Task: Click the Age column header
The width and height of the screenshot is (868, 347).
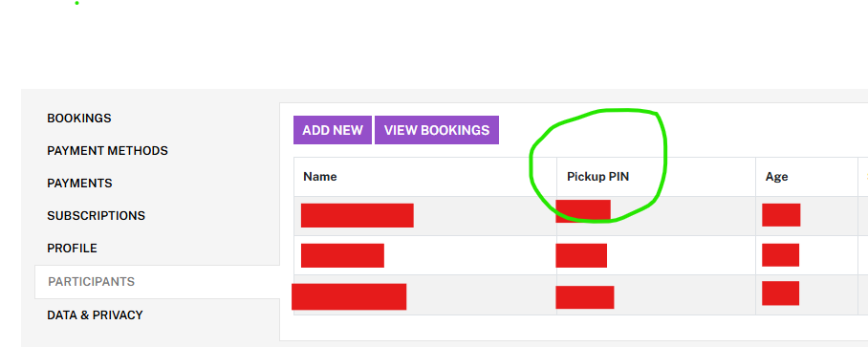Action: coord(776,177)
